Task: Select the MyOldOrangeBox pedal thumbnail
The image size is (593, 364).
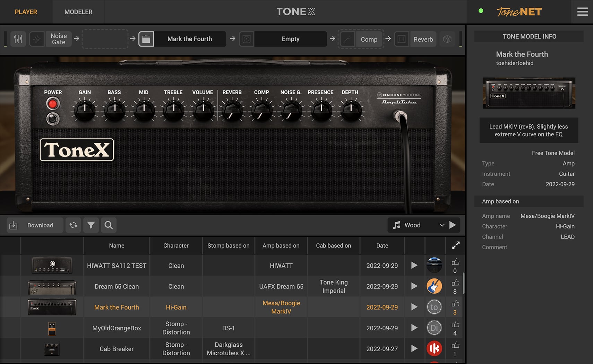Action: [x=52, y=328]
